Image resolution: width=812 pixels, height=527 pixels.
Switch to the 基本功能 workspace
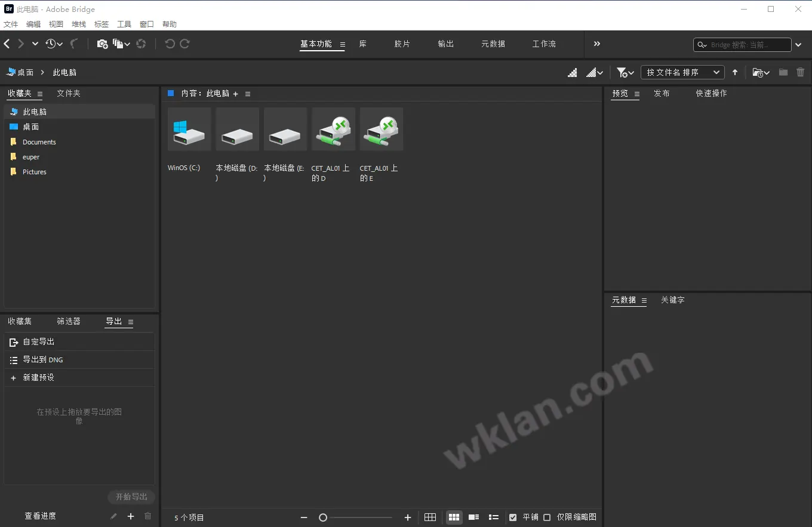pos(316,44)
